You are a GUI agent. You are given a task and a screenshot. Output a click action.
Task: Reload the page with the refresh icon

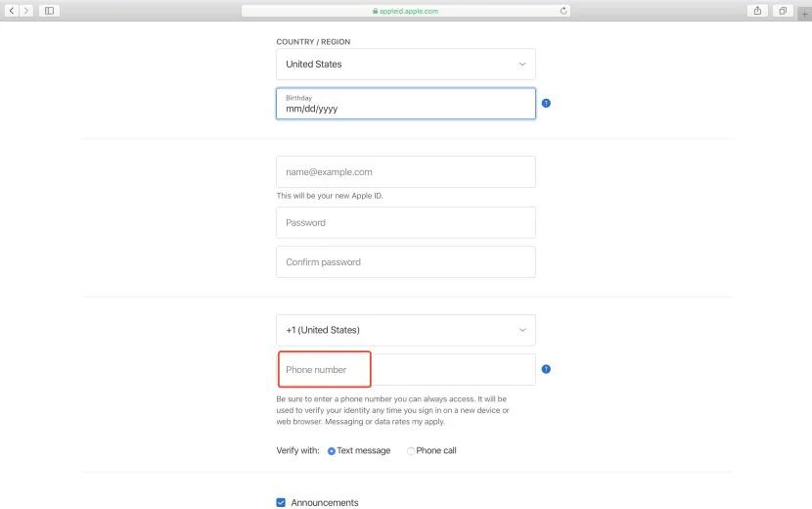coord(564,11)
